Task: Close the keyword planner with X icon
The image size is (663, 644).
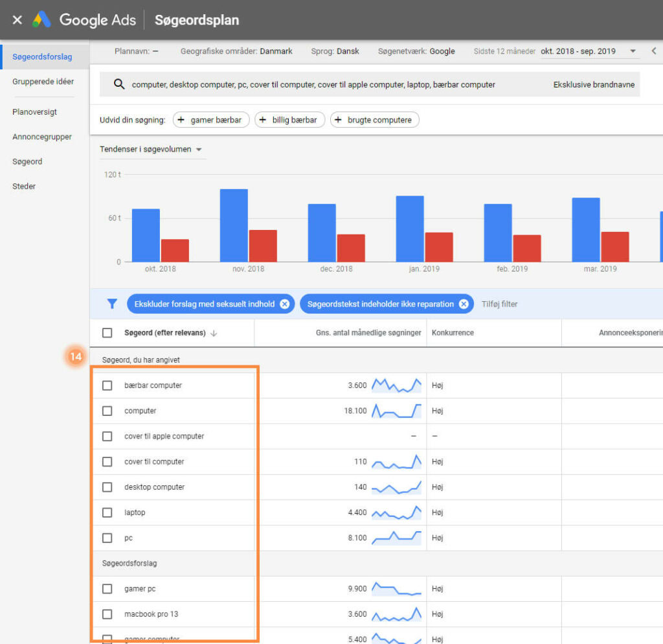Action: tap(17, 20)
